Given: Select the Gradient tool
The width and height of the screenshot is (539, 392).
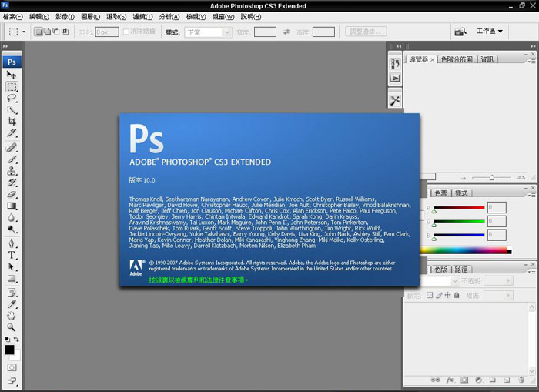Looking at the screenshot, I should [12, 206].
